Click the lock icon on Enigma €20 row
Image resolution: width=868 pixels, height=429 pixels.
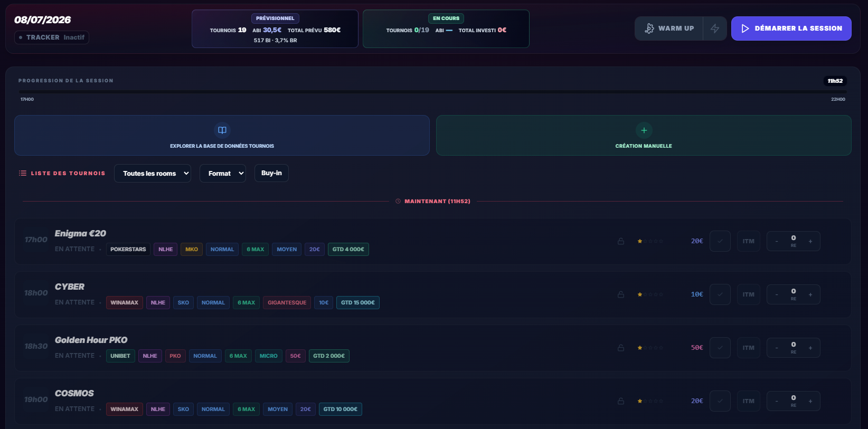(x=621, y=241)
